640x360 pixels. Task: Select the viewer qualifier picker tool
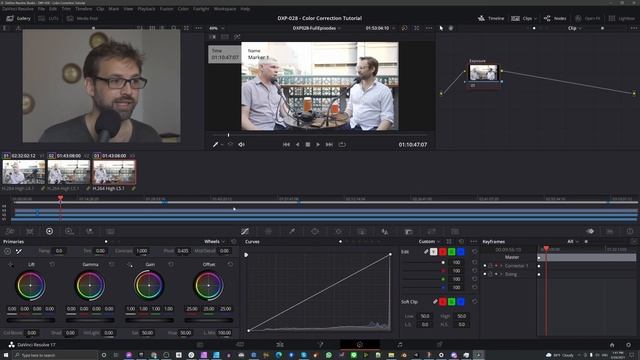pos(216,144)
